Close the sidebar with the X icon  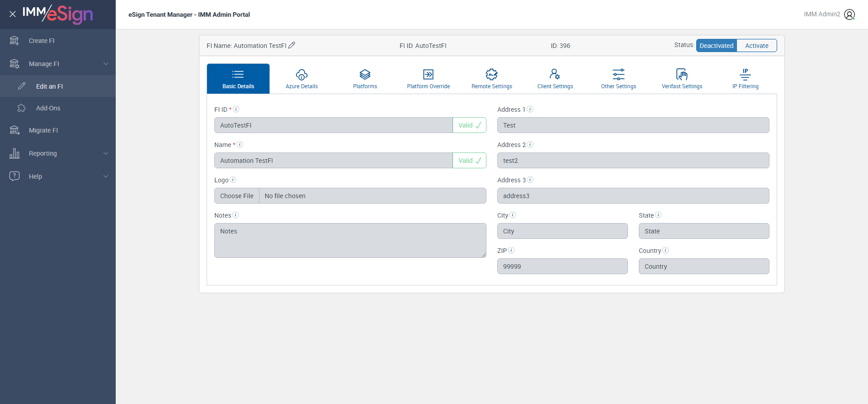tap(13, 14)
